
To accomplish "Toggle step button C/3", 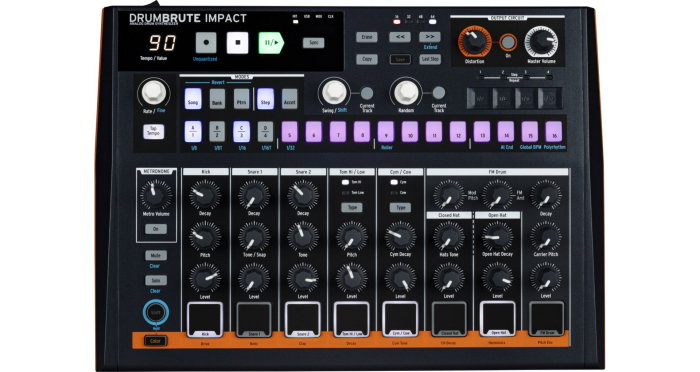I will click(x=241, y=132).
